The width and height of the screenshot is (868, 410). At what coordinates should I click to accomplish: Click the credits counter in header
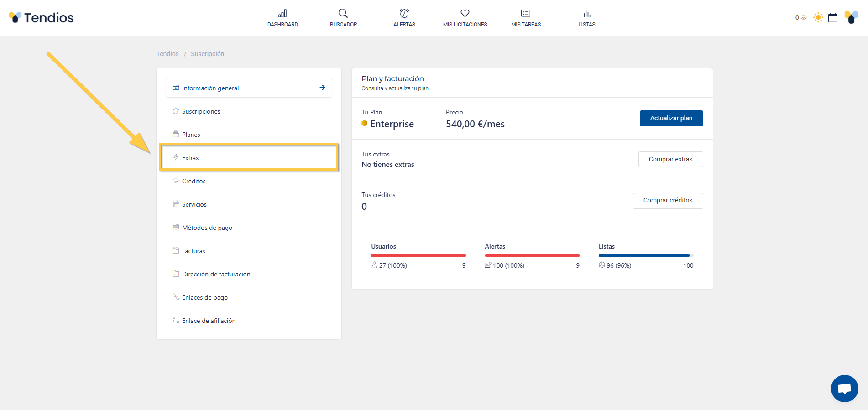pos(800,18)
